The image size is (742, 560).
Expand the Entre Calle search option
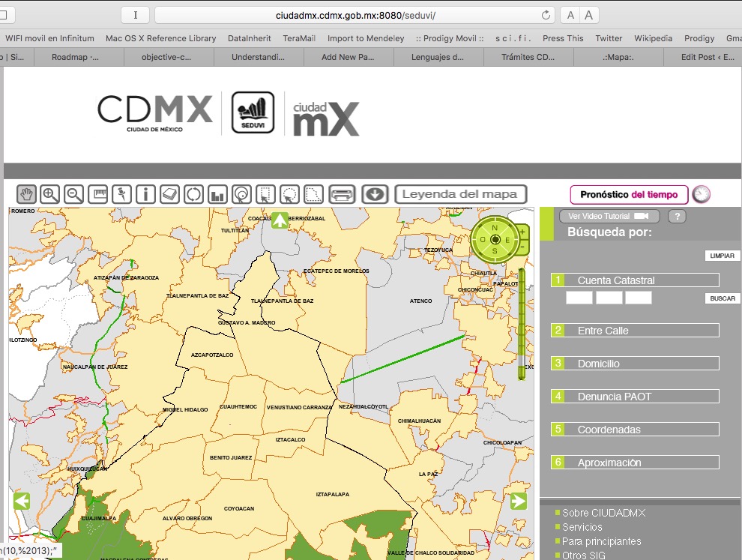636,331
